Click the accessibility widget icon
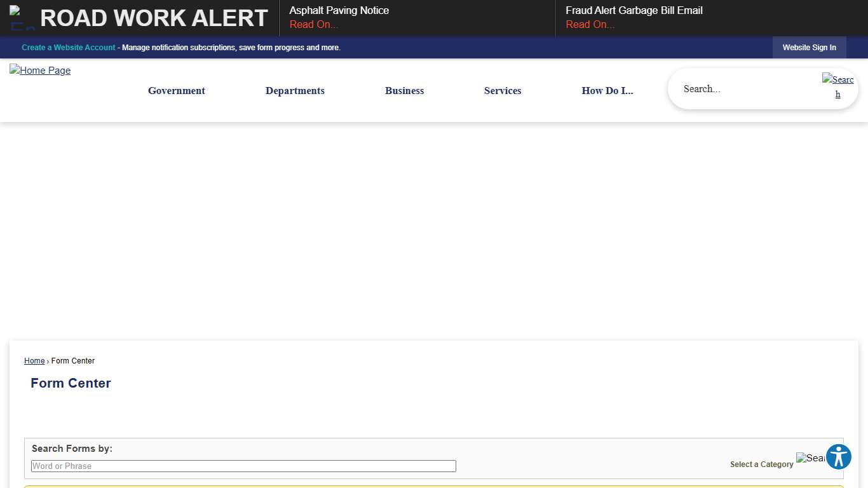Image resolution: width=868 pixels, height=488 pixels. 838,457
